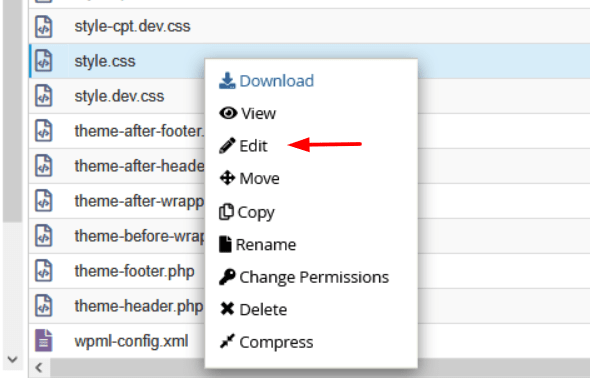Click the left arrow of horizontal scrollbar
Screen dimensions: 590x378
[x=39, y=367]
